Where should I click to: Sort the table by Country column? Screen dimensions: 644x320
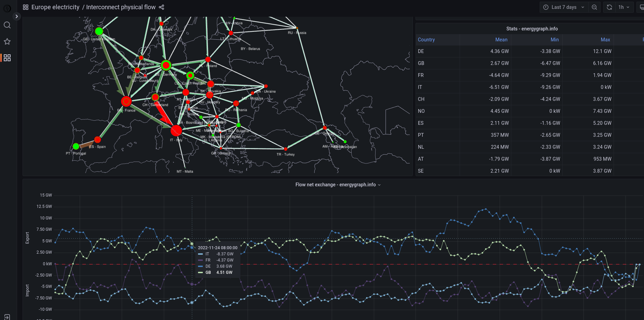(x=426, y=40)
